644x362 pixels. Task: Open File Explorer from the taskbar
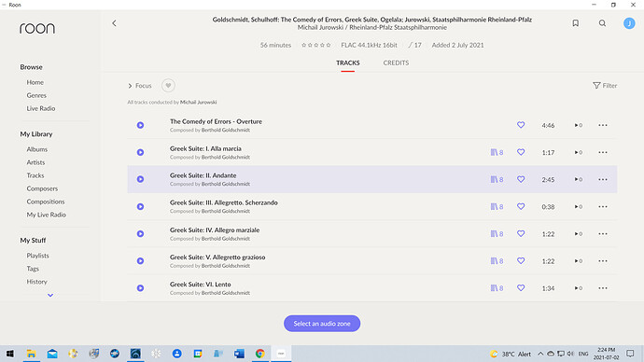point(31,354)
